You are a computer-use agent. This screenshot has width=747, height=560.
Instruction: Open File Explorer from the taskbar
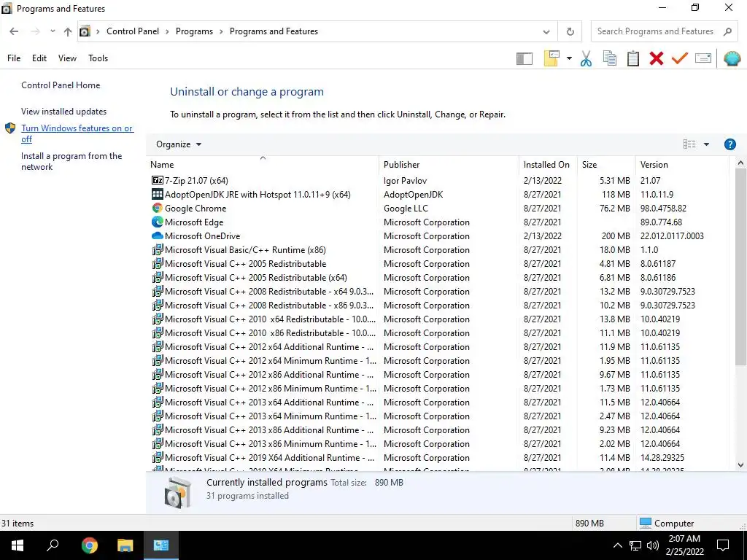click(x=125, y=545)
